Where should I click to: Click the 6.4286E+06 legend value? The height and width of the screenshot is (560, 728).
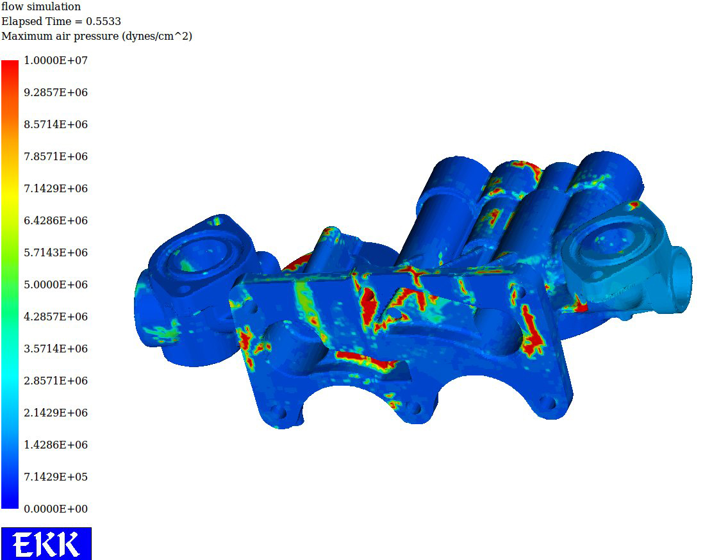[56, 220]
